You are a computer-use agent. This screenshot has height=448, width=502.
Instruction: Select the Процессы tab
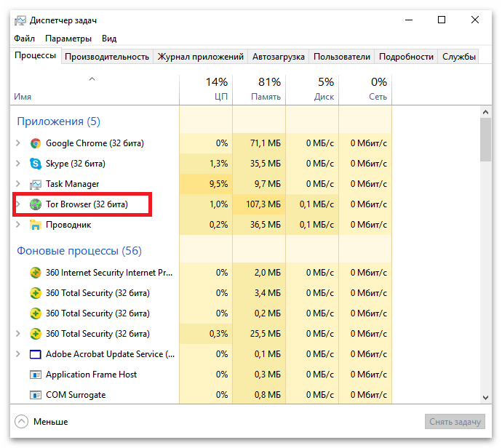point(36,55)
